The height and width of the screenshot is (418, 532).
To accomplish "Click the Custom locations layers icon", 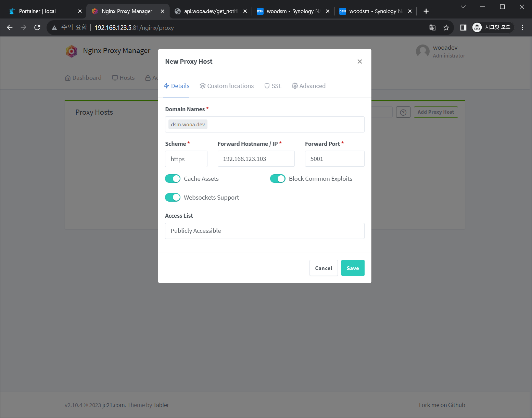I will click(x=203, y=86).
